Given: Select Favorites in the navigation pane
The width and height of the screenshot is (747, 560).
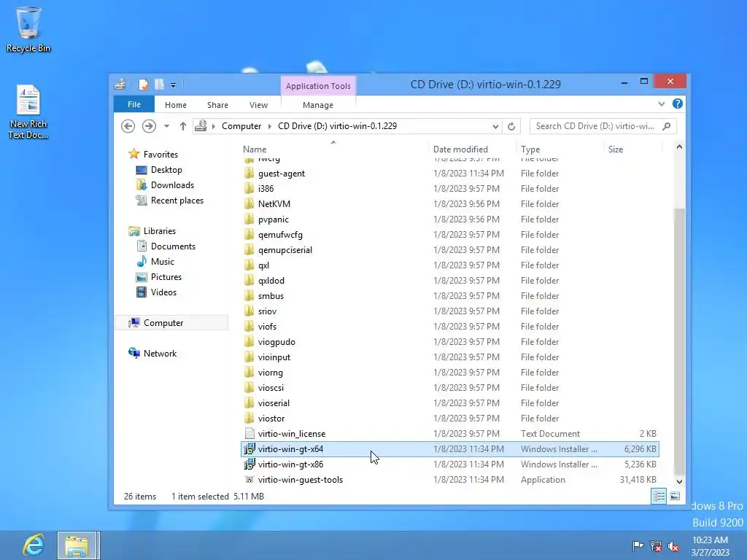Looking at the screenshot, I should [x=160, y=155].
